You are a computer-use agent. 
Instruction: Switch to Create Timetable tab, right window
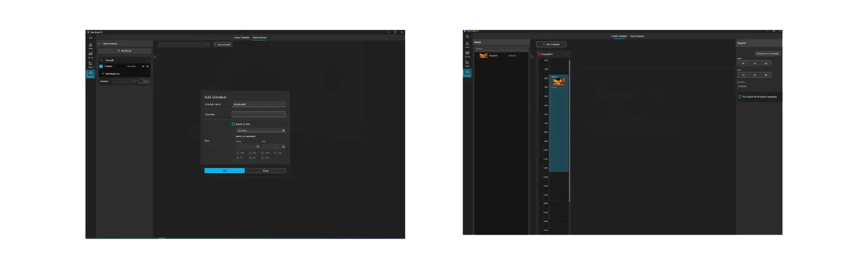[x=619, y=36]
